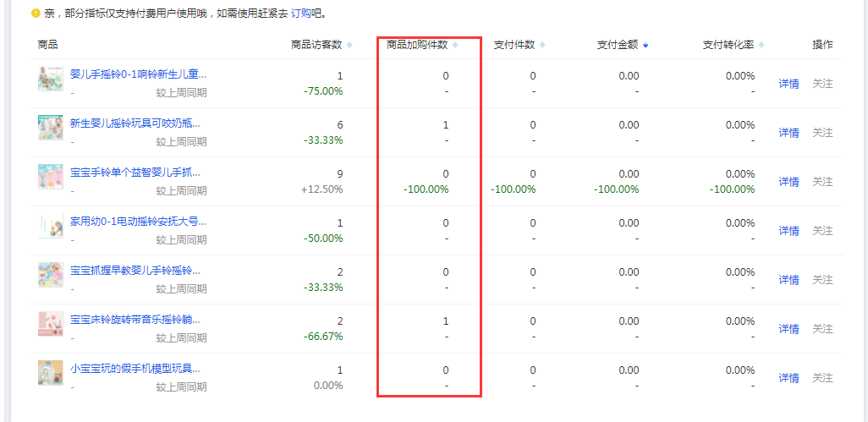868x422 pixels.
Task: View 详情 for 宝宝床铃旋转带音乐摇铃躺
Action: click(x=788, y=329)
